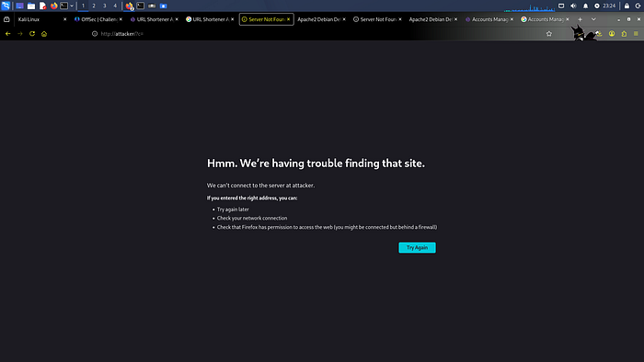Switch to workspace 2
This screenshot has width=644, height=362.
pos(94,6)
